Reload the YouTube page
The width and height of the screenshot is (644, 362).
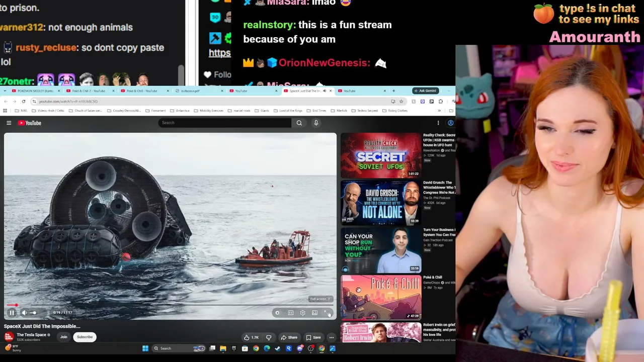pyautogui.click(x=24, y=102)
